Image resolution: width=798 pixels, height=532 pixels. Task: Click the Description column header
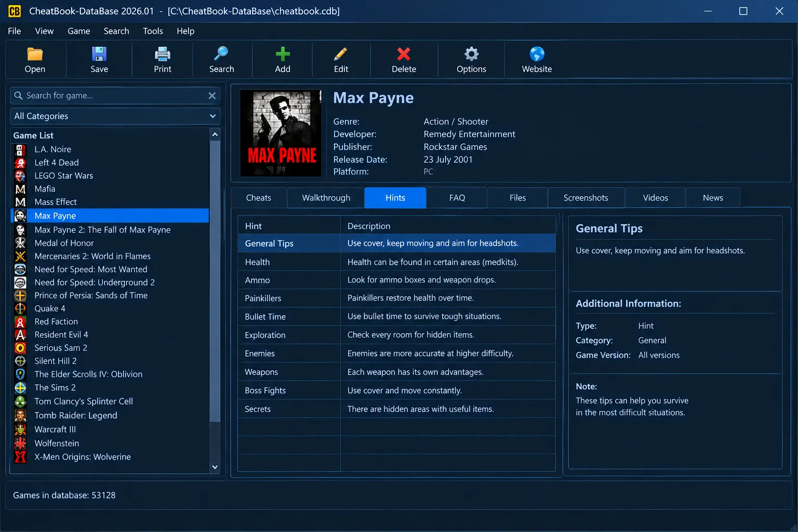(x=448, y=226)
